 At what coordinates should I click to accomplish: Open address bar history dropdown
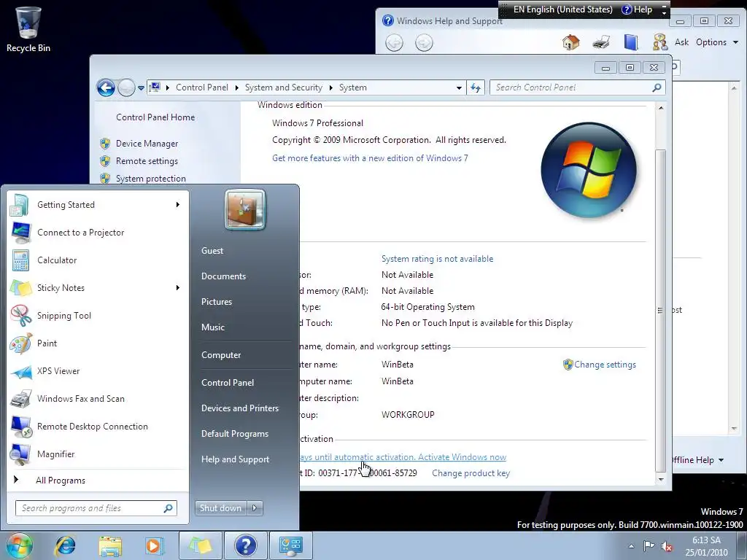(x=459, y=88)
